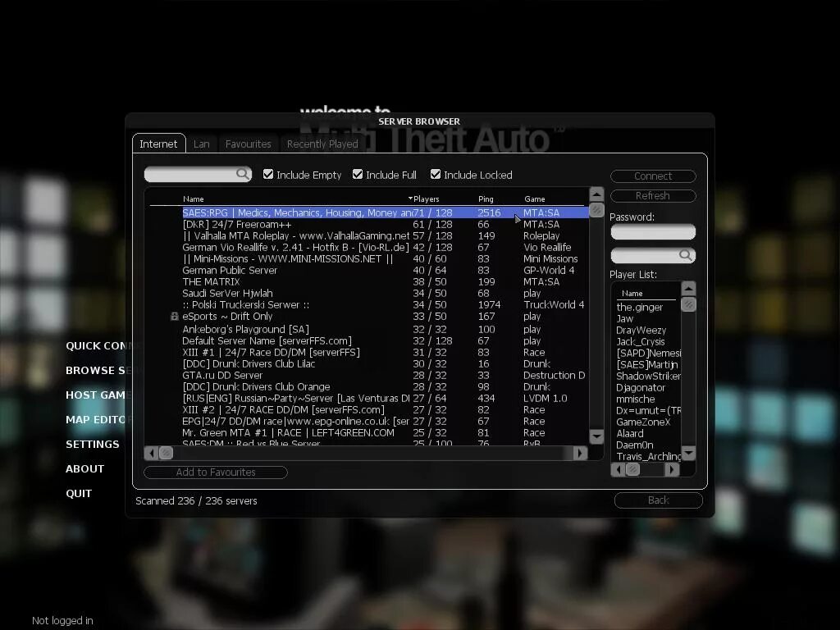Image resolution: width=840 pixels, height=630 pixels.
Task: Click the Back button
Action: tap(659, 500)
